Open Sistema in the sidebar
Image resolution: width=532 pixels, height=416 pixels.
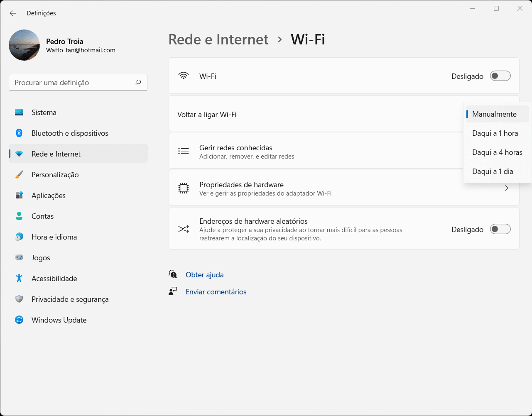click(x=44, y=113)
